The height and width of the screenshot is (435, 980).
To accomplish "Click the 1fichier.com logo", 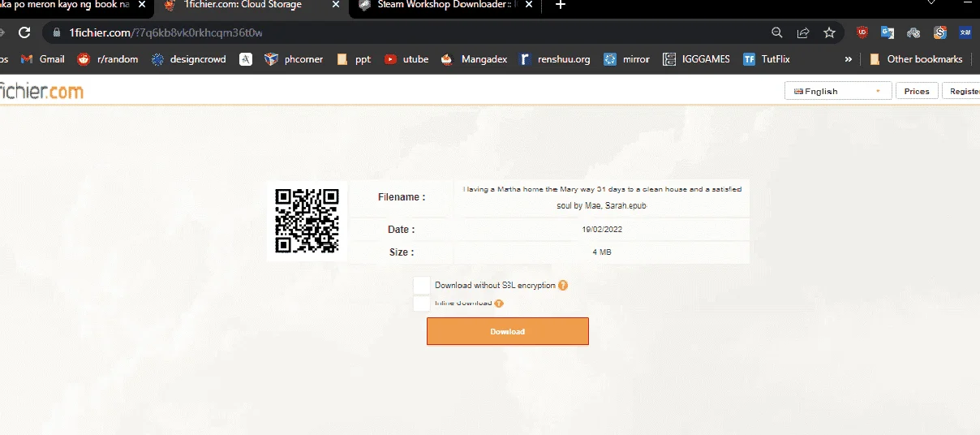I will pos(41,91).
